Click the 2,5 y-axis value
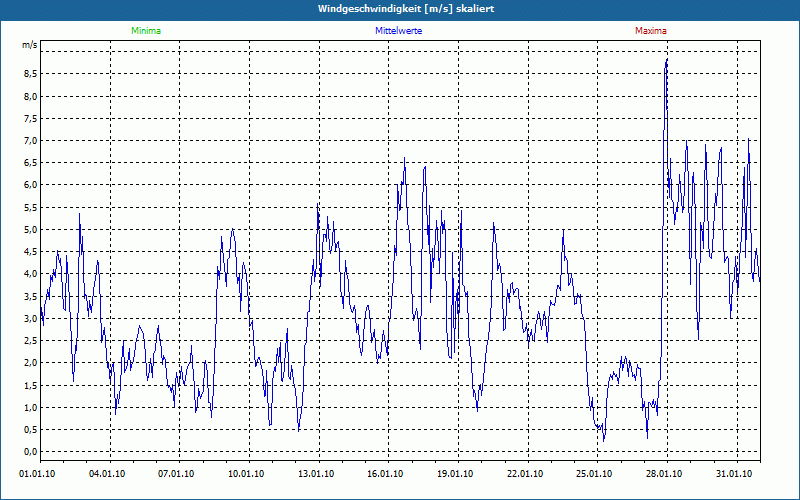This screenshot has width=800, height=500. coord(30,340)
